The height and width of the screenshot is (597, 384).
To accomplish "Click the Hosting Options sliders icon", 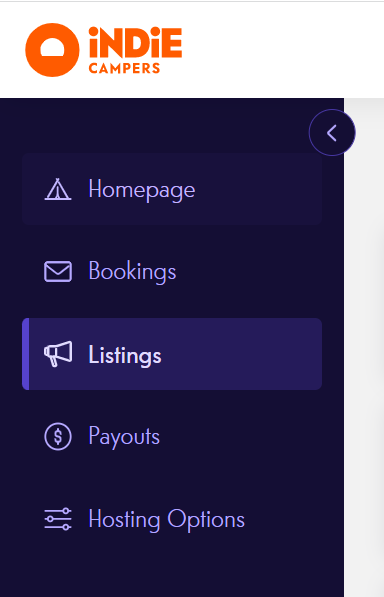I will (58, 519).
